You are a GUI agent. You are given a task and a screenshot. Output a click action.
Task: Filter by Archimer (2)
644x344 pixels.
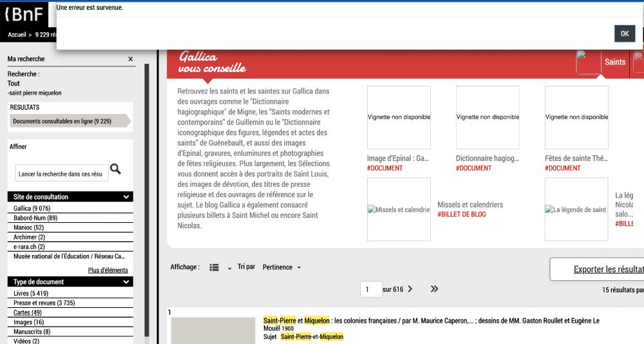pyautogui.click(x=29, y=236)
